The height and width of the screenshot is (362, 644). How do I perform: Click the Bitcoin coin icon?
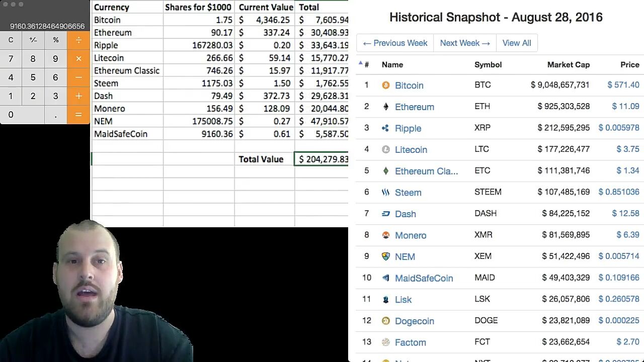[x=386, y=85]
